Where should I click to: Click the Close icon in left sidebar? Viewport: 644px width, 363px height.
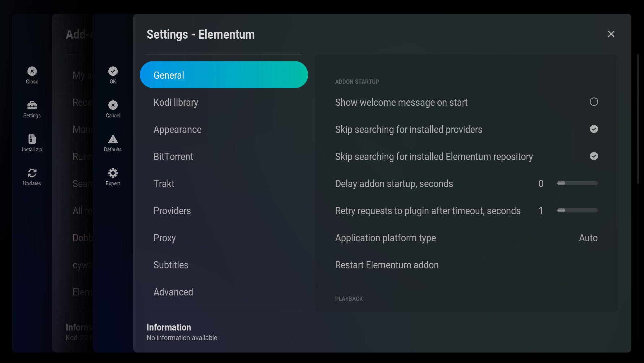tap(32, 72)
